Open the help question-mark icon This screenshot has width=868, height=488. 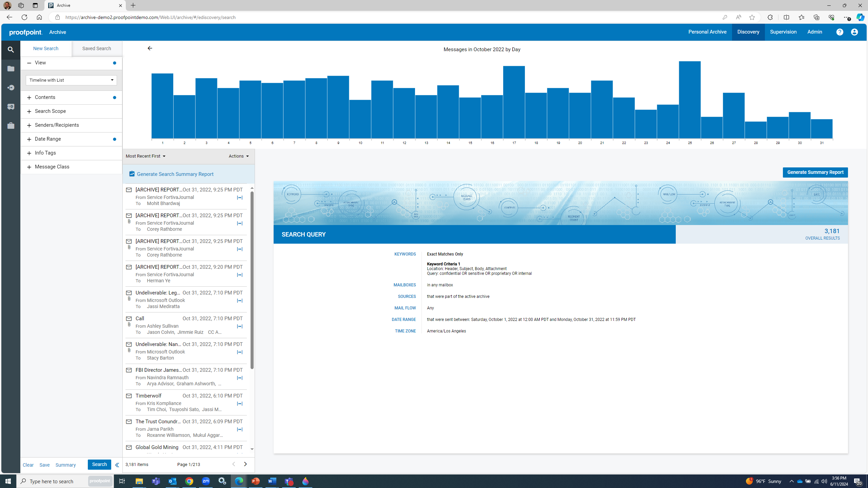[x=840, y=32]
